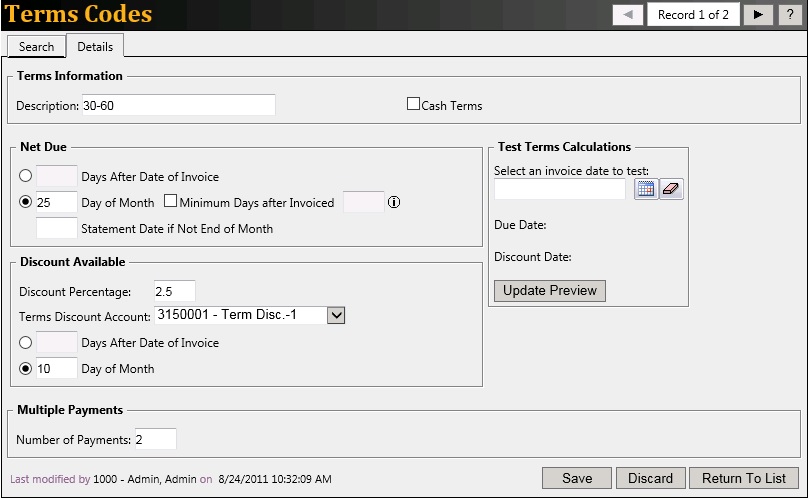808x498 pixels.
Task: Enable the Cash Terms checkbox
Action: pos(413,104)
